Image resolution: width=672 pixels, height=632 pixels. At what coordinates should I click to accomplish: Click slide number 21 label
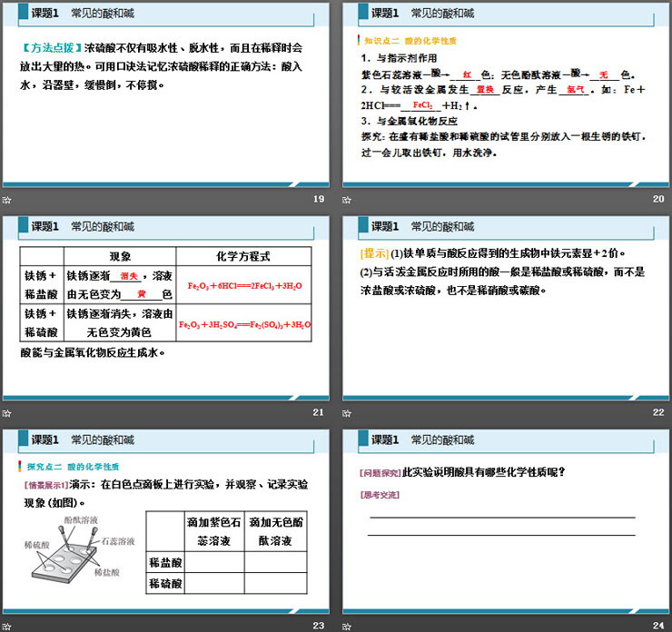tap(318, 413)
